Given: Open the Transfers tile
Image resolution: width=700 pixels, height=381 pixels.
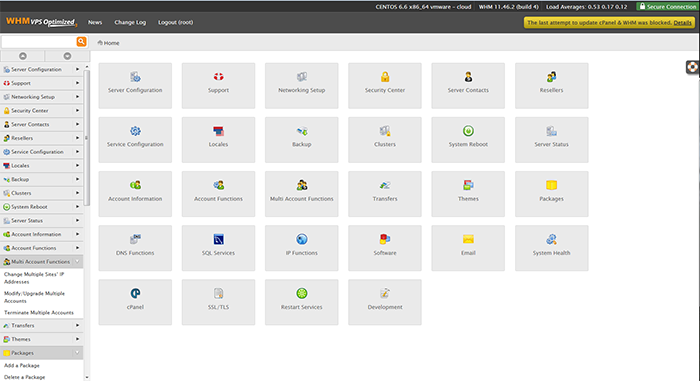Looking at the screenshot, I should 385,194.
